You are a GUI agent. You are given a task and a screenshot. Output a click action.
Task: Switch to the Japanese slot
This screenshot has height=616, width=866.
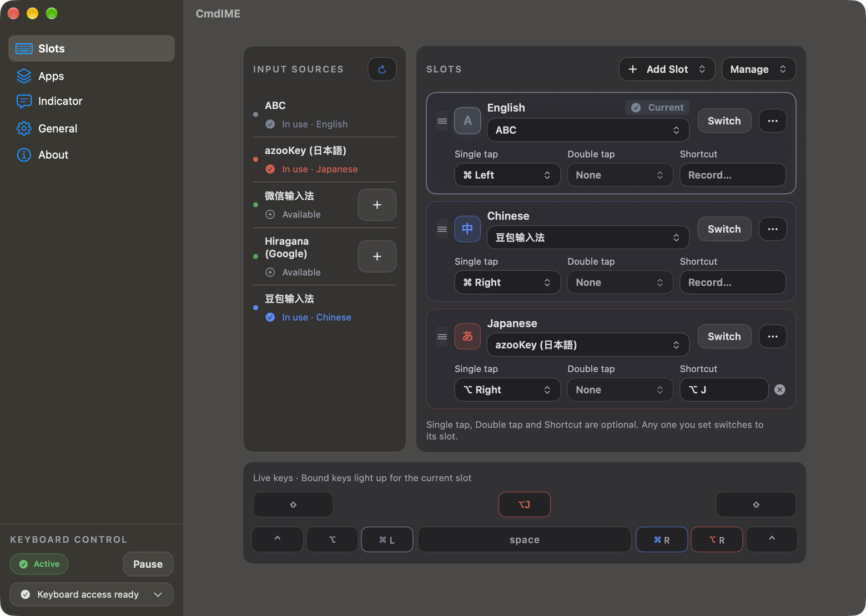pyautogui.click(x=724, y=336)
